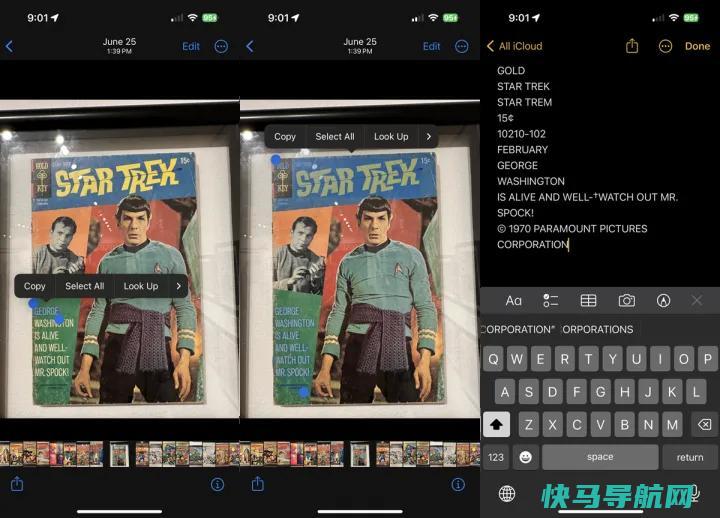Tap the 'FEBRUARY' line in the note
The height and width of the screenshot is (518, 720).
point(523,150)
